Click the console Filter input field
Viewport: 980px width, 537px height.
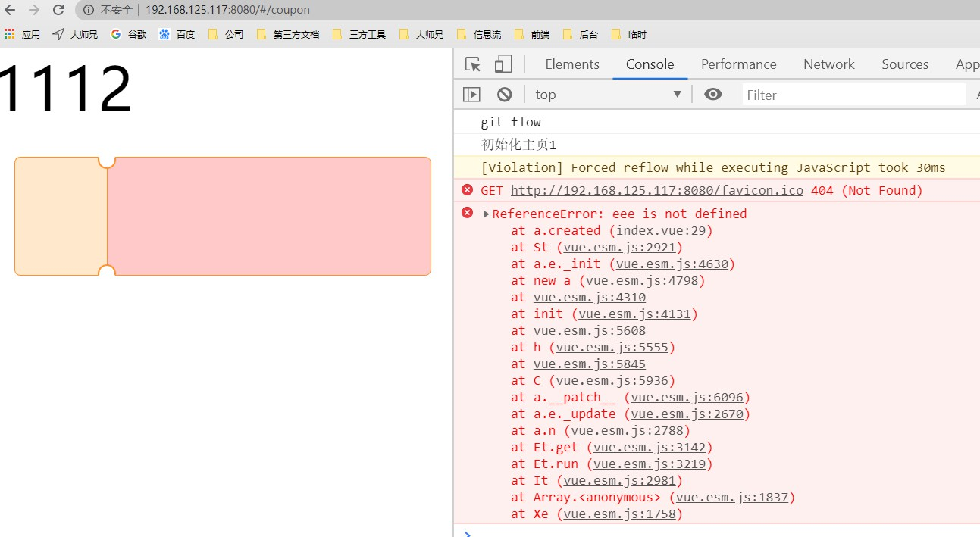[834, 94]
